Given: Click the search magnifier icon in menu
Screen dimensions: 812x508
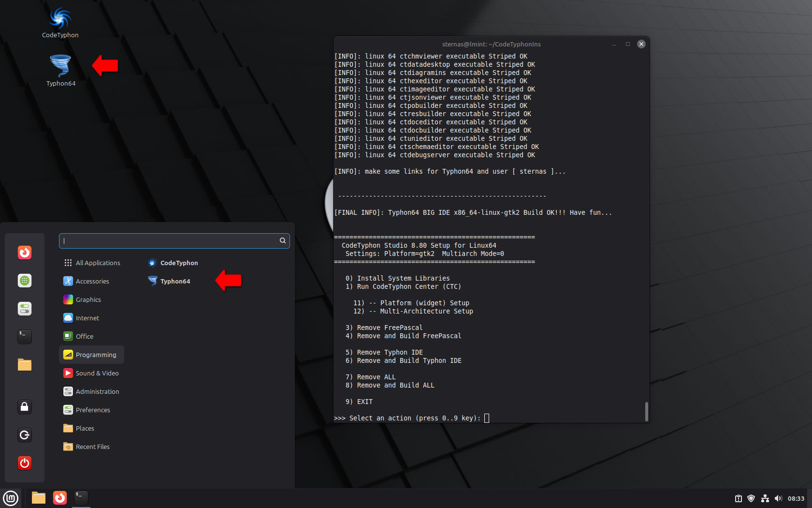Looking at the screenshot, I should coord(283,241).
